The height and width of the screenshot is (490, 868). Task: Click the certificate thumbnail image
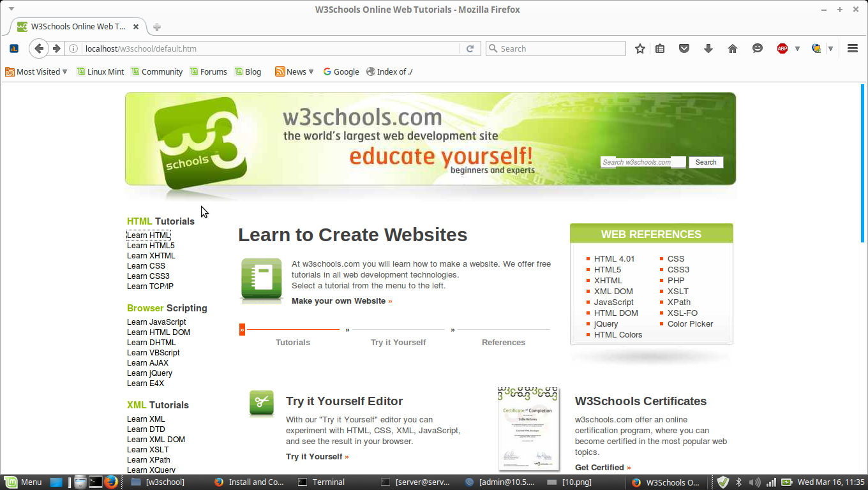coord(528,429)
